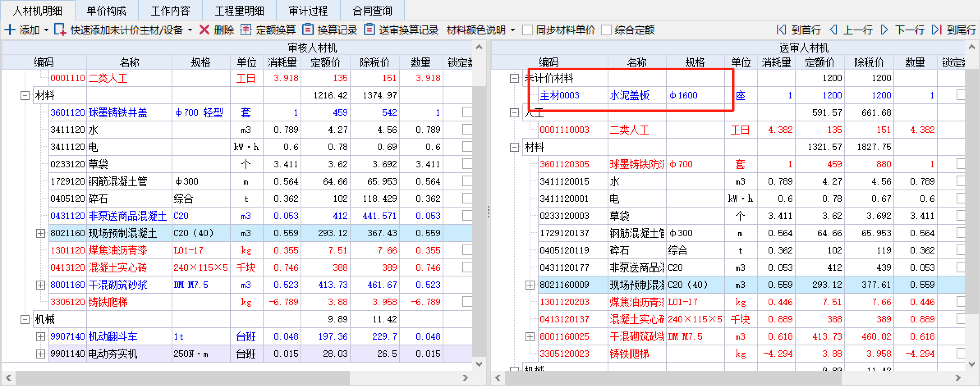This screenshot has height=386, width=980.
Task: Collapse the 材料 group in 审核人材机
Action: [25, 96]
